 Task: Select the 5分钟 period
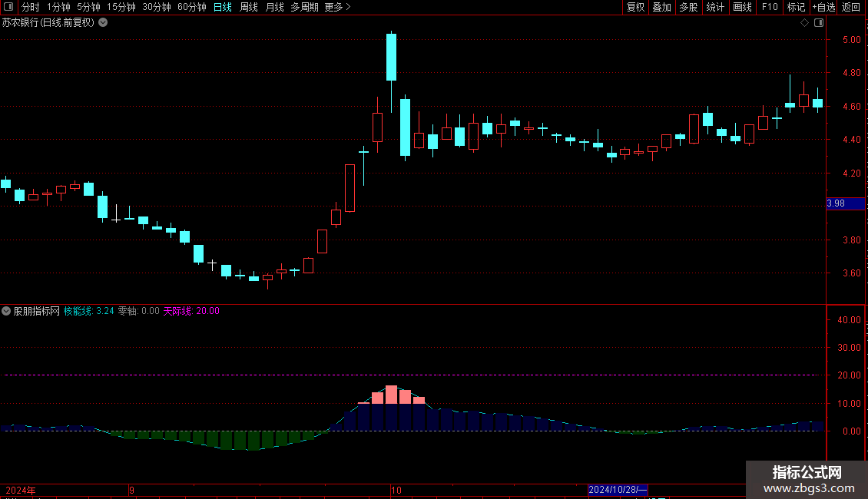[x=88, y=7]
